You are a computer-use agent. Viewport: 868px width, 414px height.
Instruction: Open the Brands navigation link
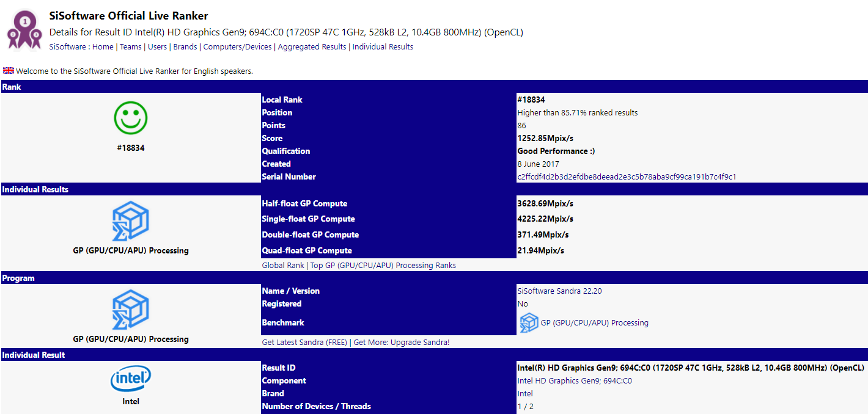tap(185, 47)
